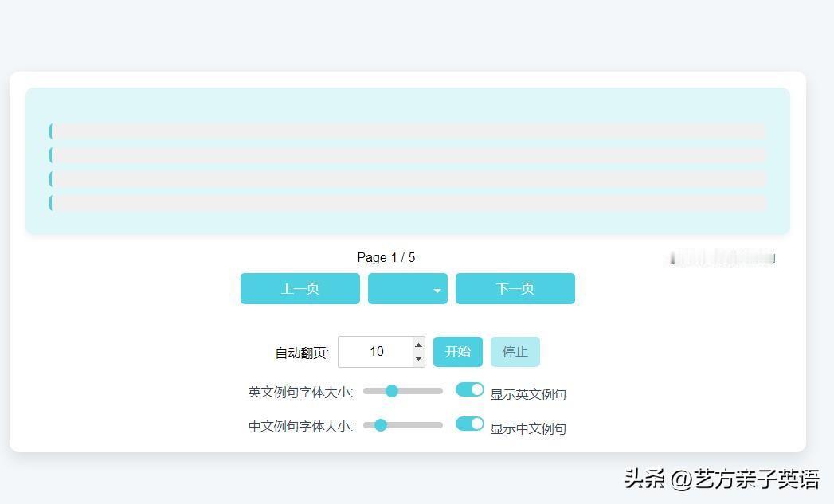
Task: Go to previous page with 上一页 button
Action: pos(300,289)
